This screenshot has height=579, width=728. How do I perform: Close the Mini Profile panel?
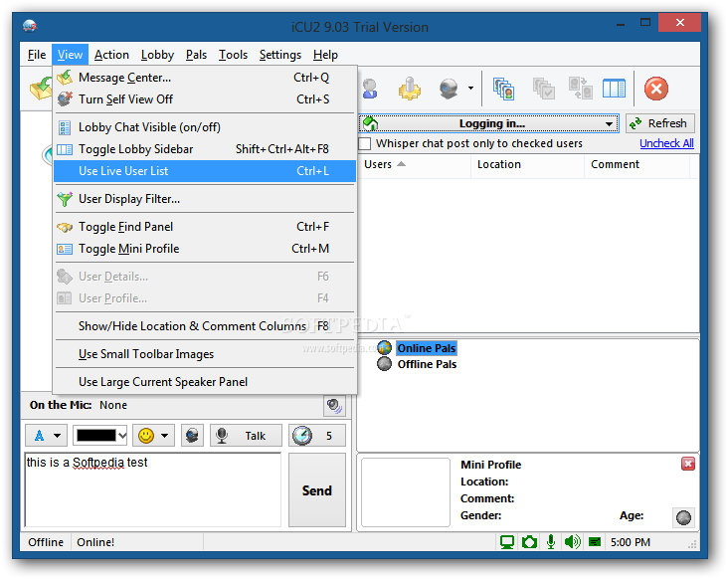tap(687, 464)
